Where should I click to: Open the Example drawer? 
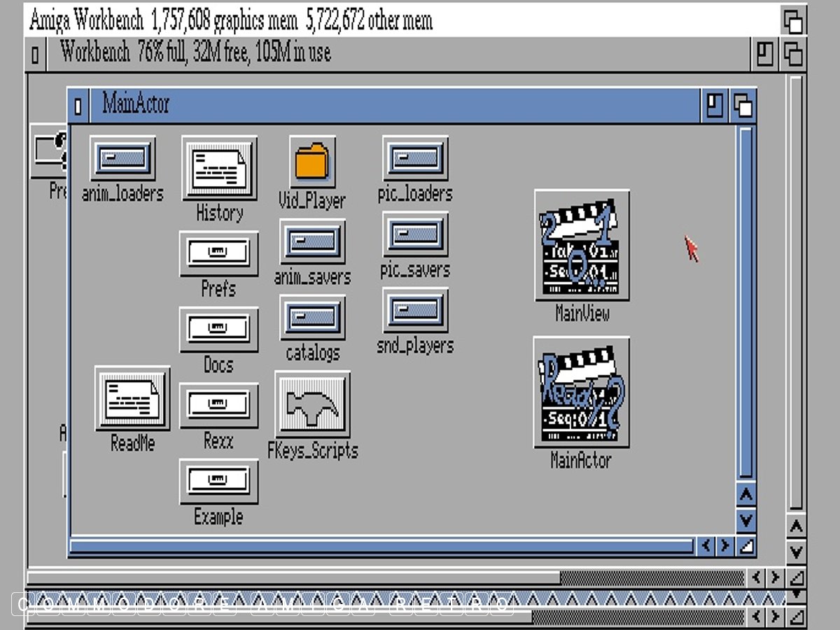218,481
